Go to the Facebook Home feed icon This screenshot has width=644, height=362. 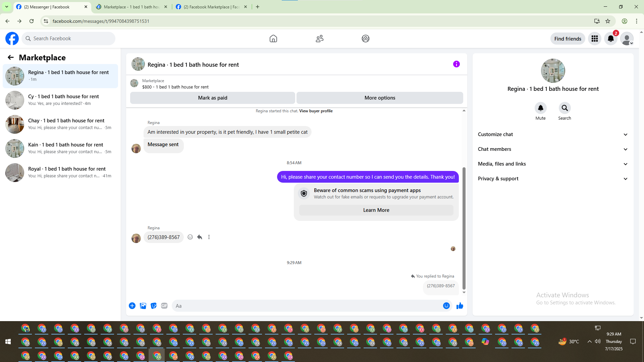click(x=273, y=39)
